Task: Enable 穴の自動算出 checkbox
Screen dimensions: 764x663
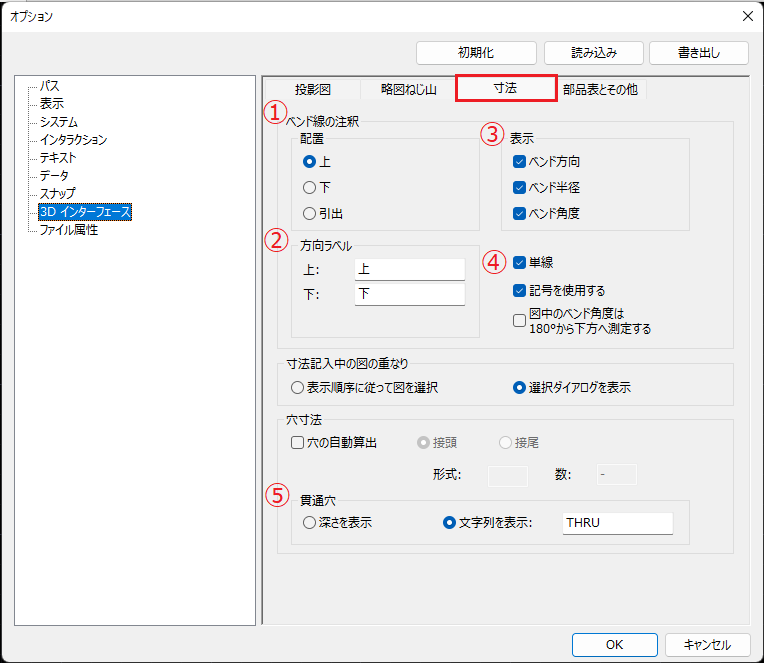Action: click(x=297, y=442)
